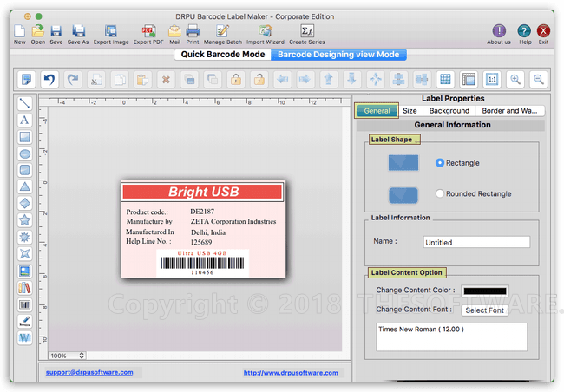This screenshot has width=564, height=392.
Task: Select the line drawing tool
Action: pyautogui.click(x=25, y=103)
